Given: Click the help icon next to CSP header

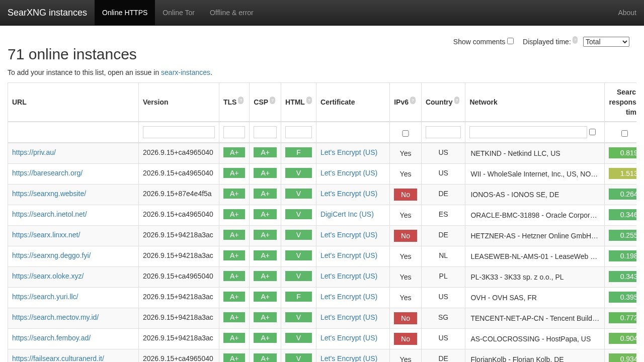Looking at the screenshot, I should click(272, 101).
